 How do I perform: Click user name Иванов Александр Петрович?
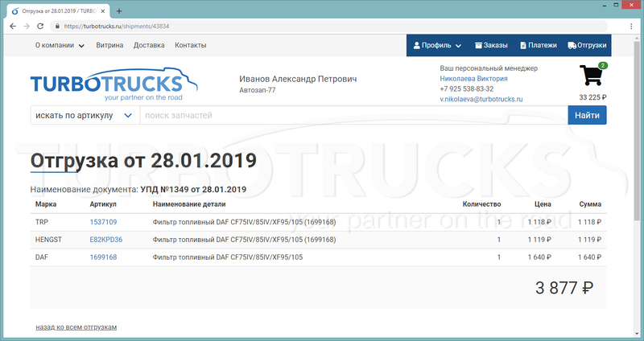298,79
